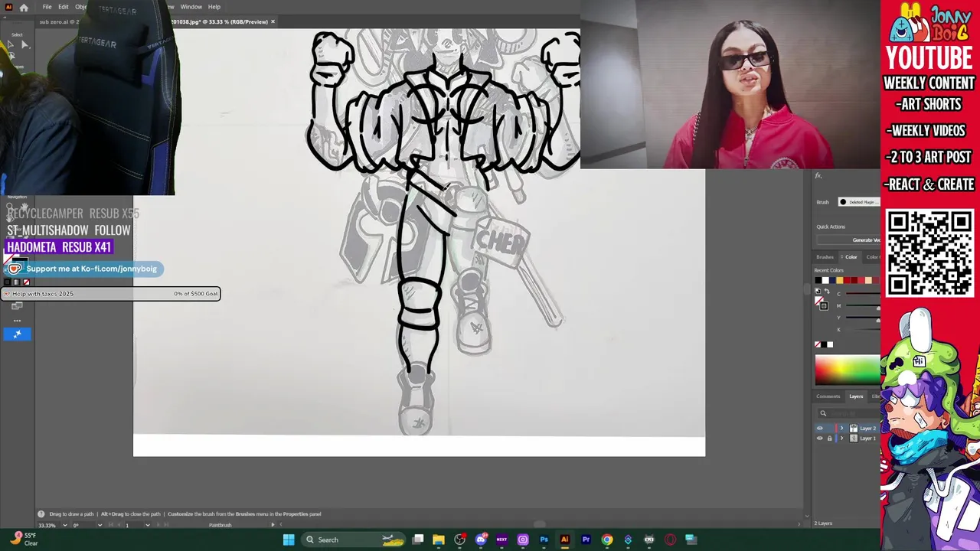This screenshot has height=551, width=980.
Task: Open Google Chrome from taskbar
Action: click(x=607, y=540)
